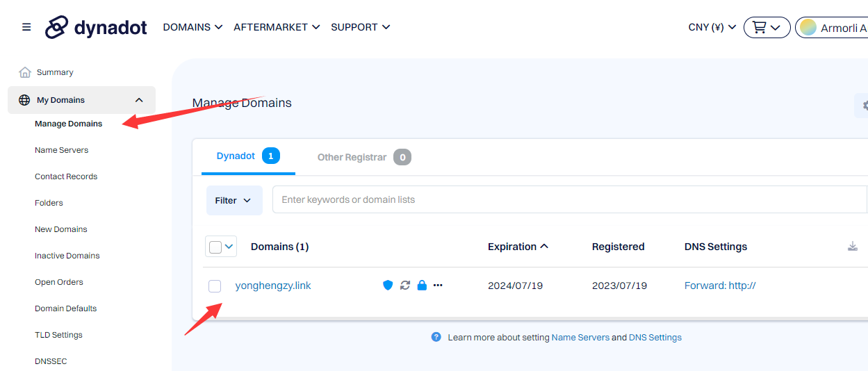
Task: Click the help question mark icon
Action: tap(436, 337)
